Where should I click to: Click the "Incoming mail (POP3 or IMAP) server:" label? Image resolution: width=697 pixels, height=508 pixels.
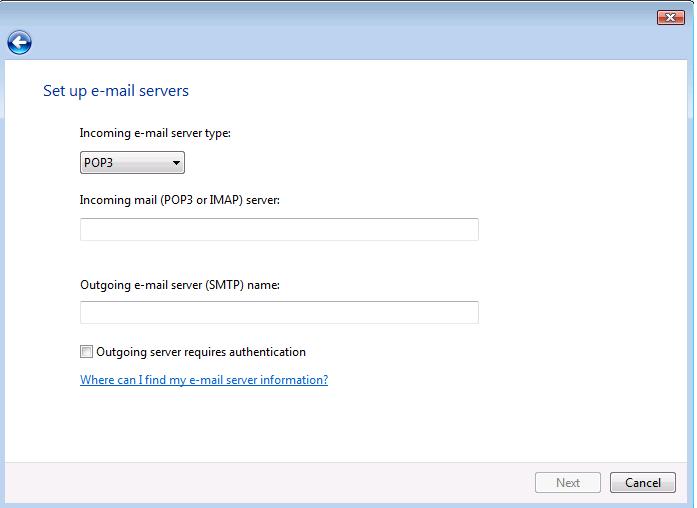pos(180,200)
